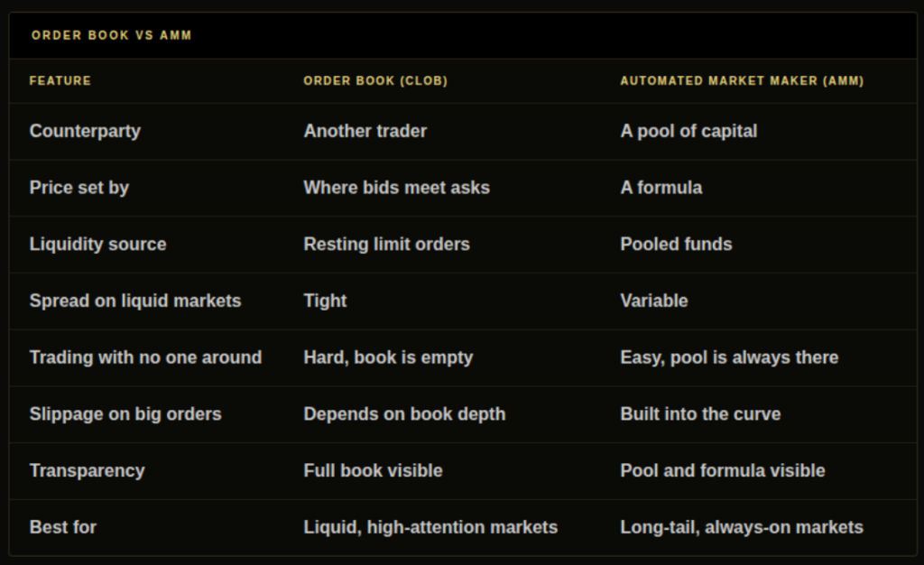Click the 'Another trader' cell
Screen dimensions: 924x565
[x=365, y=131]
